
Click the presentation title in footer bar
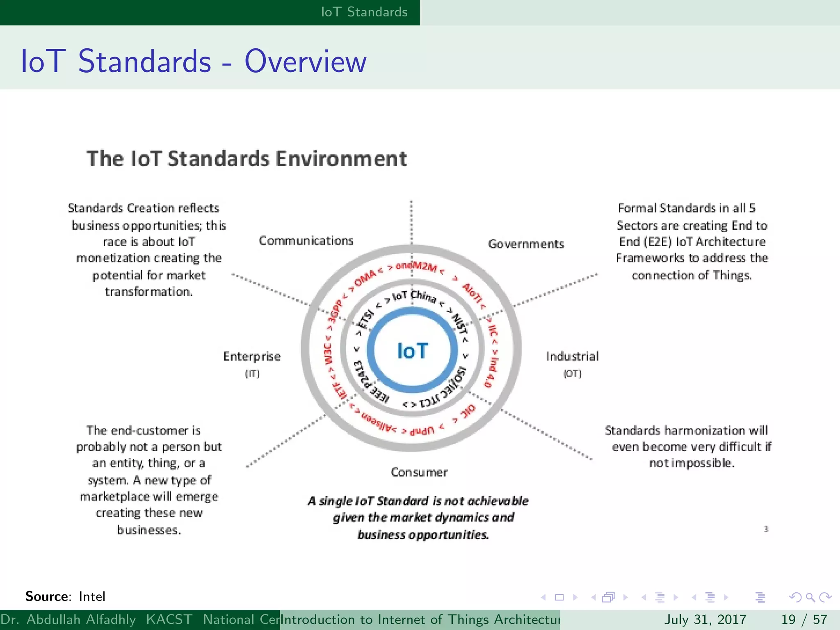click(x=420, y=619)
